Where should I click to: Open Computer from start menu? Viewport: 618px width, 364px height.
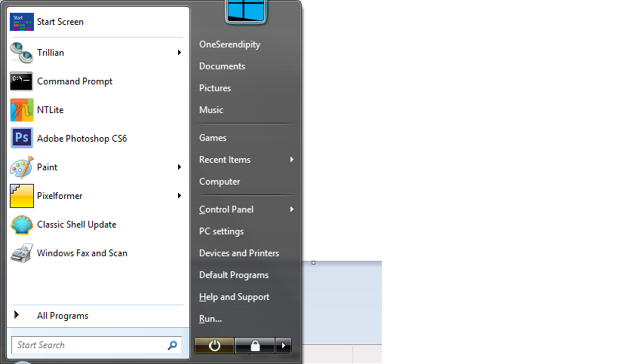click(x=220, y=182)
